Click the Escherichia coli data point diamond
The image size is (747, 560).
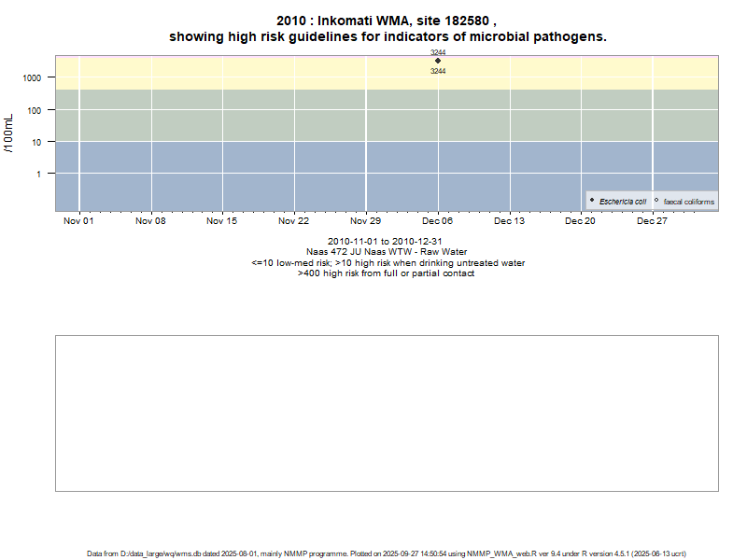pyautogui.click(x=438, y=61)
